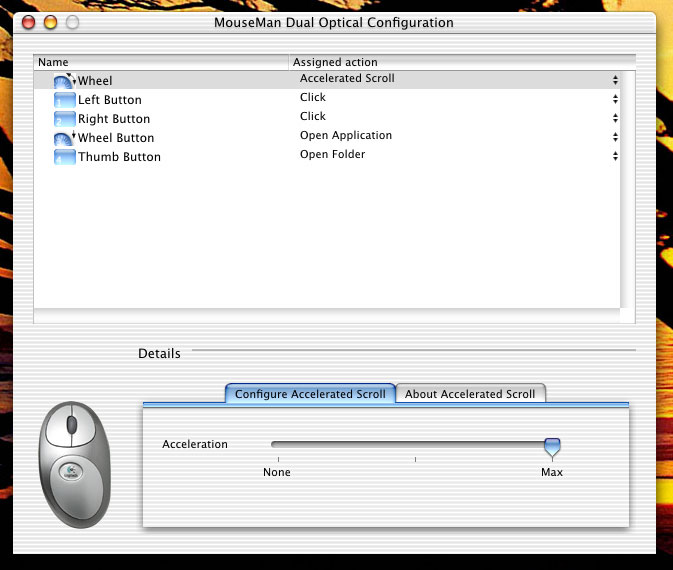Select the Wheel icon in the list
The width and height of the screenshot is (673, 570).
tap(65, 81)
